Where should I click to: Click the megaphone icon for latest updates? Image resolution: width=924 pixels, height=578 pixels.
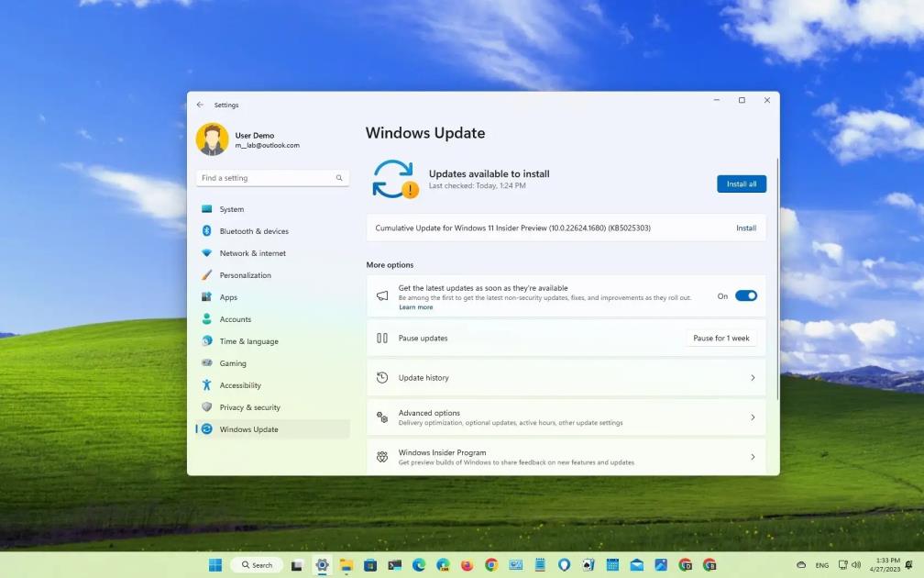point(382,295)
